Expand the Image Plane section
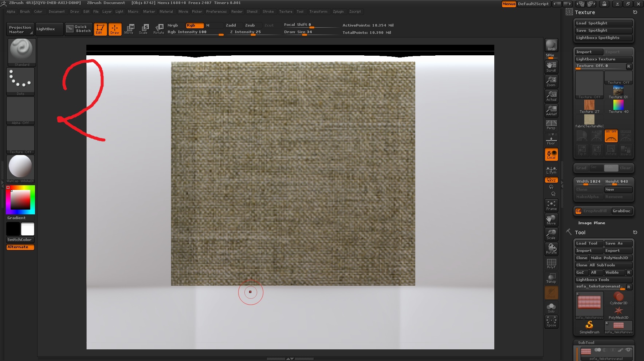644x361 pixels. click(x=592, y=223)
